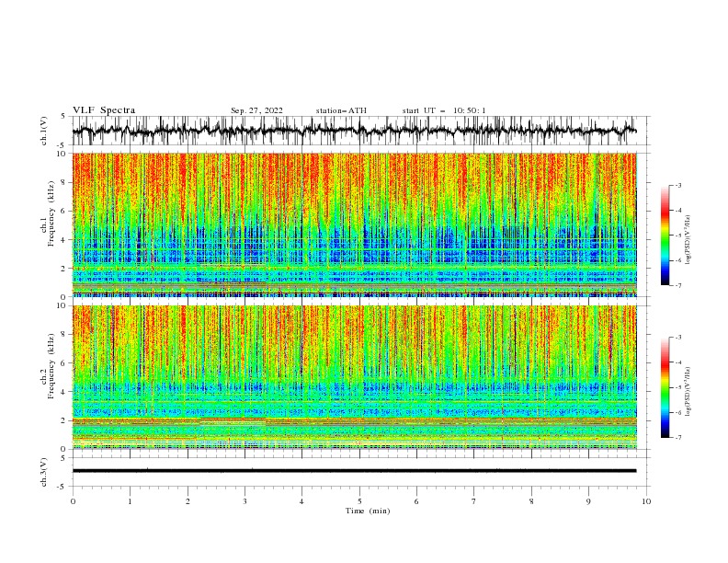This screenshot has height=563, width=728.
Task: Click the ch.1 color scale bar
Action: click(665, 235)
